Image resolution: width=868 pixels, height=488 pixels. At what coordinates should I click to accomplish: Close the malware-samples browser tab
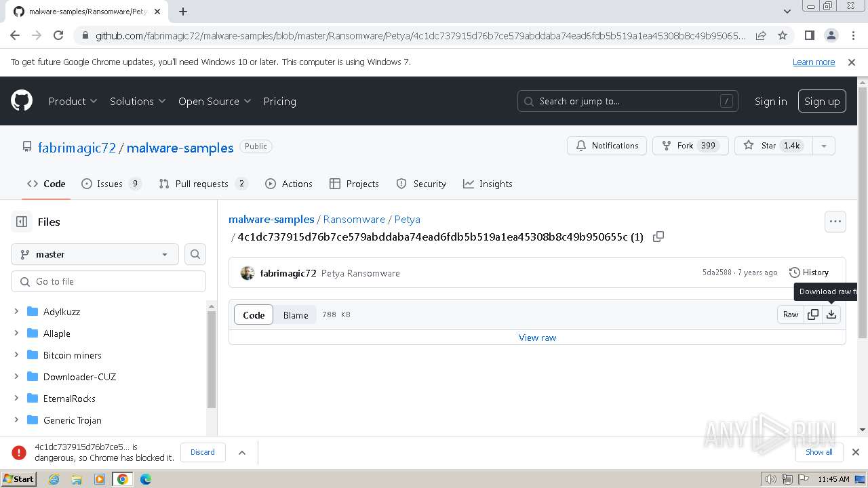pos(157,12)
